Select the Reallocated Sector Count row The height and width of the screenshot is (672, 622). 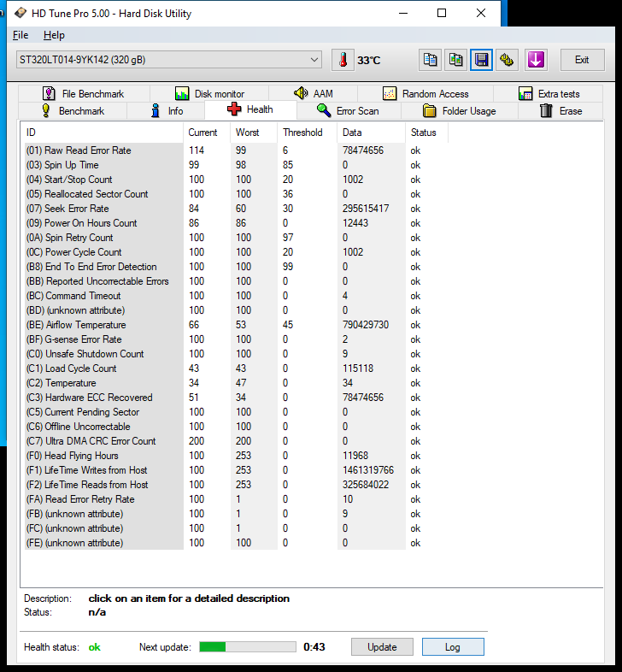(x=237, y=194)
